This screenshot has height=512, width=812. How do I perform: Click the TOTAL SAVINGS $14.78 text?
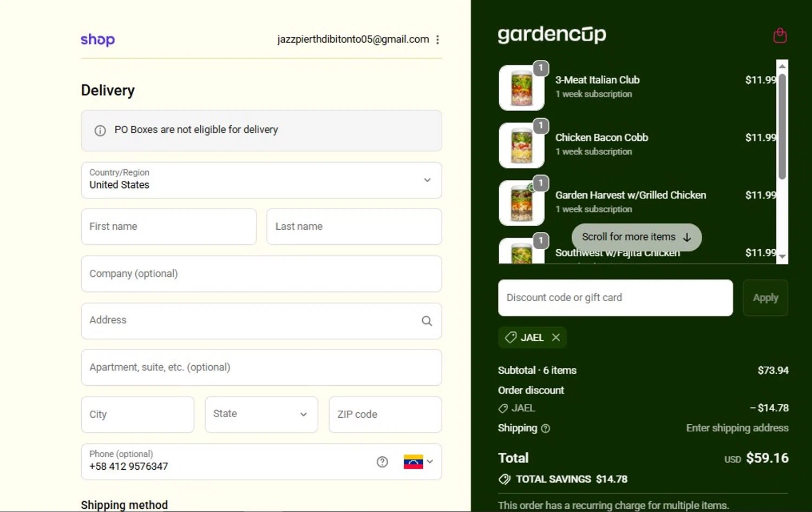(572, 479)
